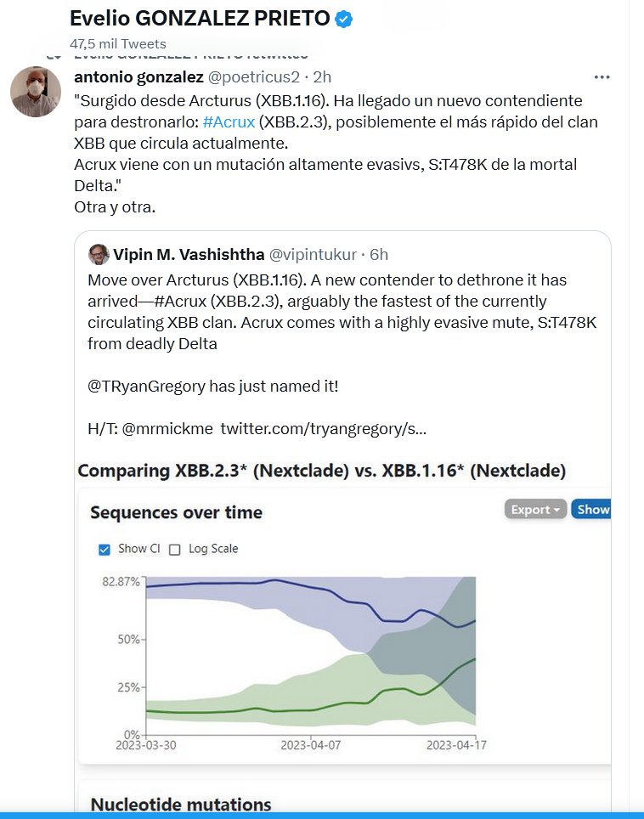Image resolution: width=644 pixels, height=819 pixels.
Task: Click the 2h tweet timestamp
Action: tap(322, 77)
